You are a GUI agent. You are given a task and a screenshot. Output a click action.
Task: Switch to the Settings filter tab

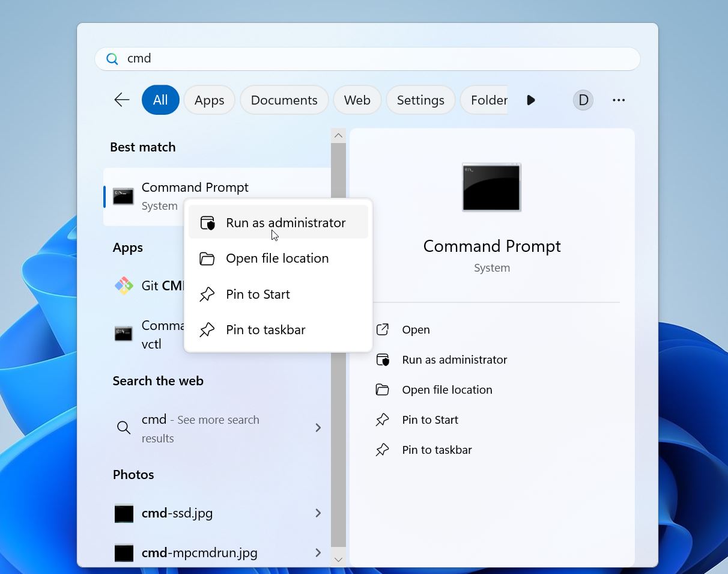(x=420, y=100)
